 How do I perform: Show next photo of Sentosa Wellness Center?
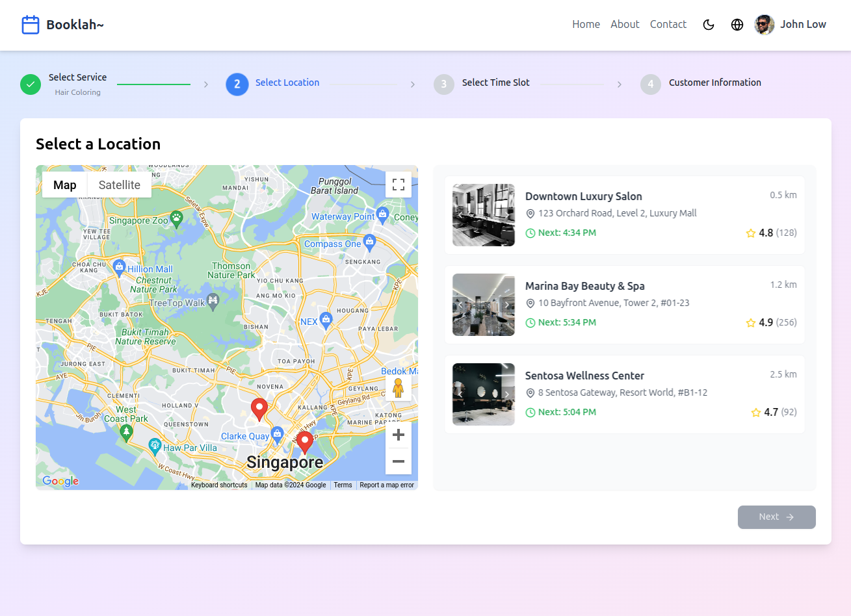pyautogui.click(x=507, y=394)
